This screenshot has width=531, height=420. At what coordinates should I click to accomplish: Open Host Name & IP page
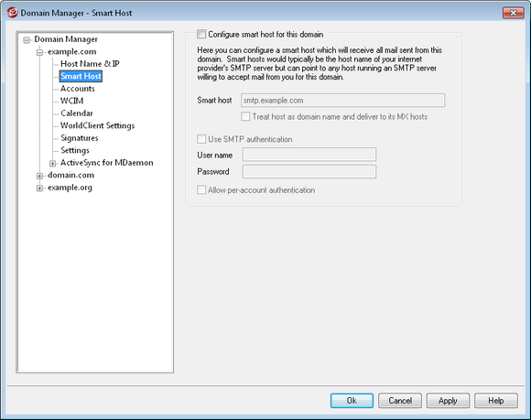90,64
